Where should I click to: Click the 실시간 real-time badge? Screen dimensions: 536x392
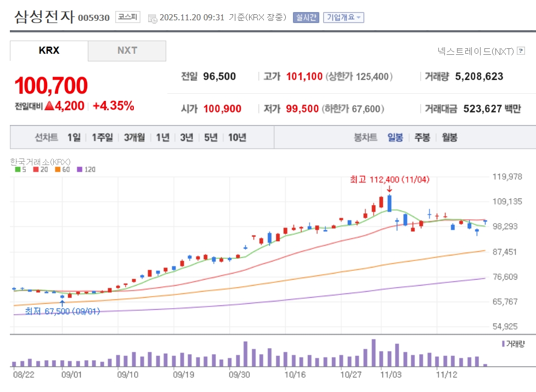pyautogui.click(x=306, y=17)
